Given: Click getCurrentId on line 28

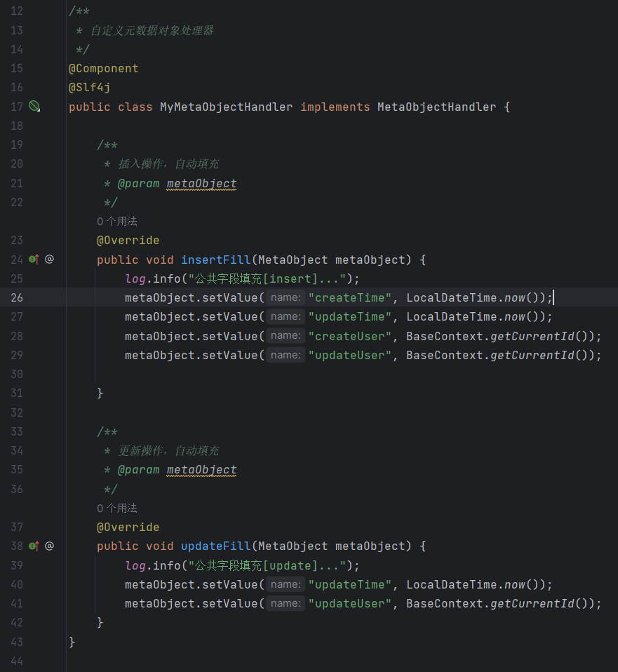Looking at the screenshot, I should pyautogui.click(x=532, y=336).
